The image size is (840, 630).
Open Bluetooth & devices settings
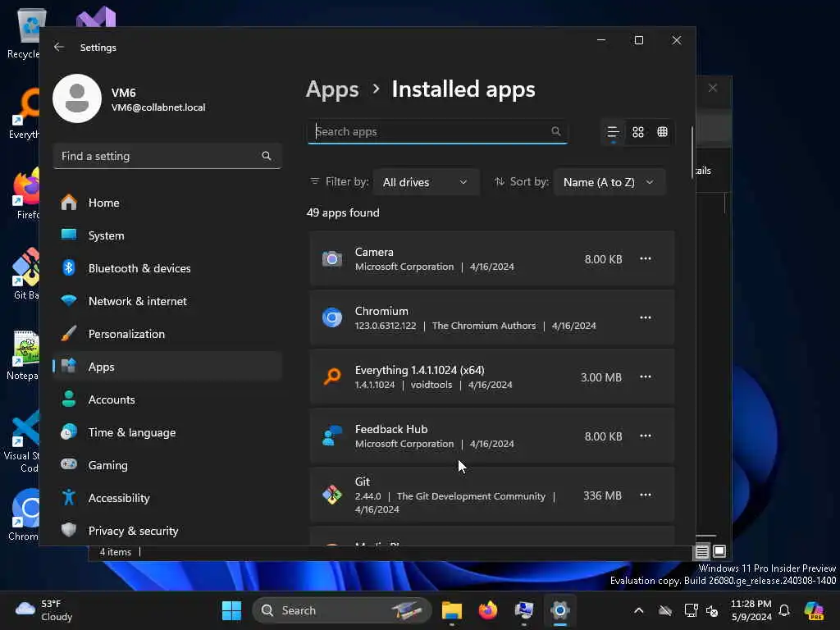pyautogui.click(x=167, y=268)
